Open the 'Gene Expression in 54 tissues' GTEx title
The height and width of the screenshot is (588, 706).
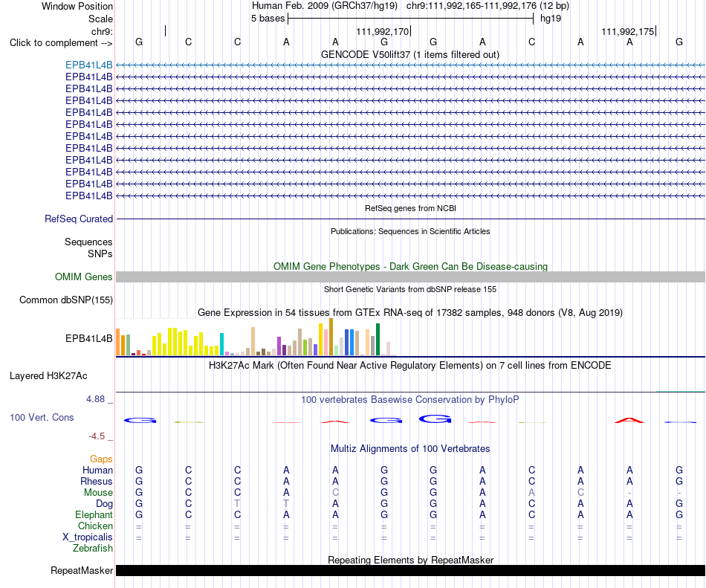click(x=410, y=312)
